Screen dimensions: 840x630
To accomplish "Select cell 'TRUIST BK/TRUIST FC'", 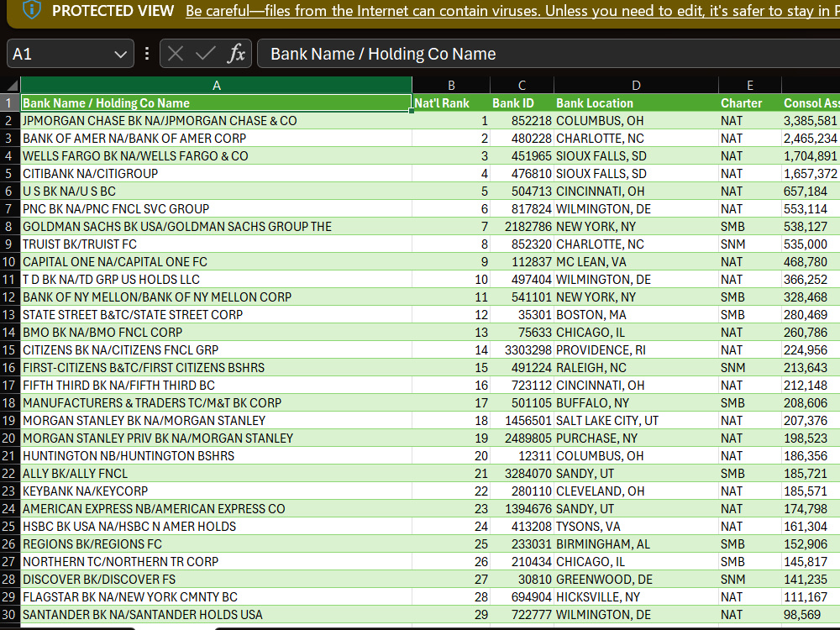I will pyautogui.click(x=217, y=244).
